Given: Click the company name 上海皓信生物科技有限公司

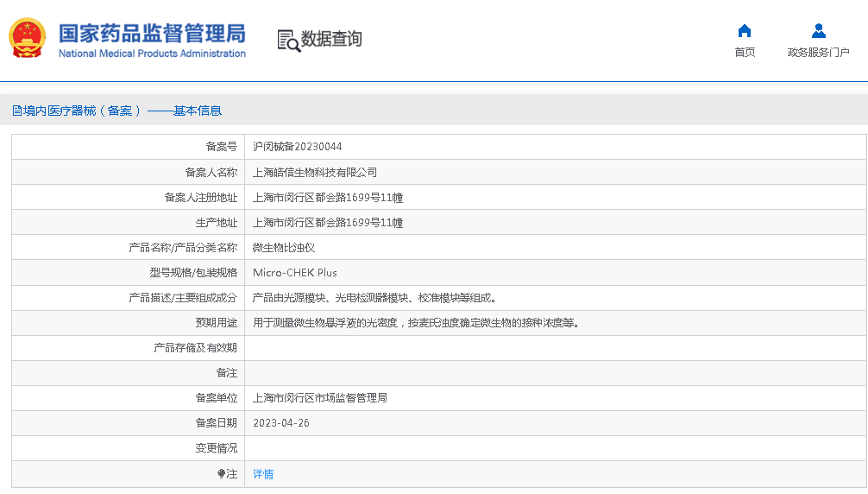Looking at the screenshot, I should pos(314,172).
